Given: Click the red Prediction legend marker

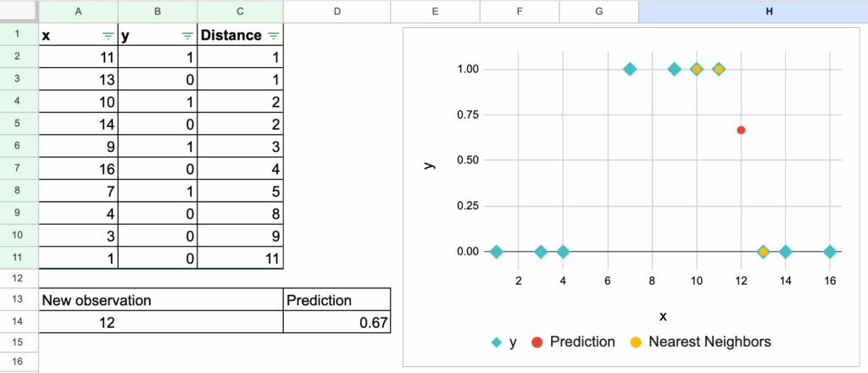Looking at the screenshot, I should point(537,342).
